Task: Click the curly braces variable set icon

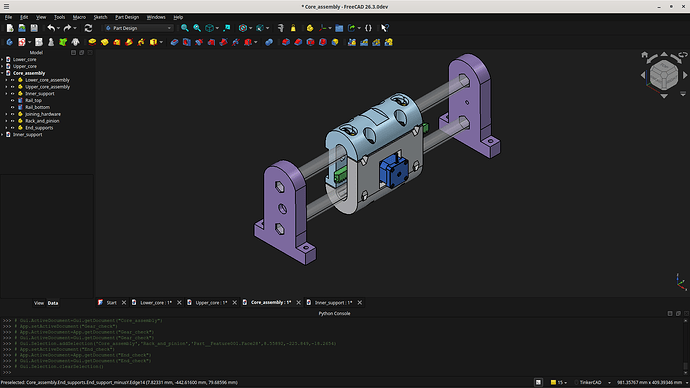Action: click(368, 28)
